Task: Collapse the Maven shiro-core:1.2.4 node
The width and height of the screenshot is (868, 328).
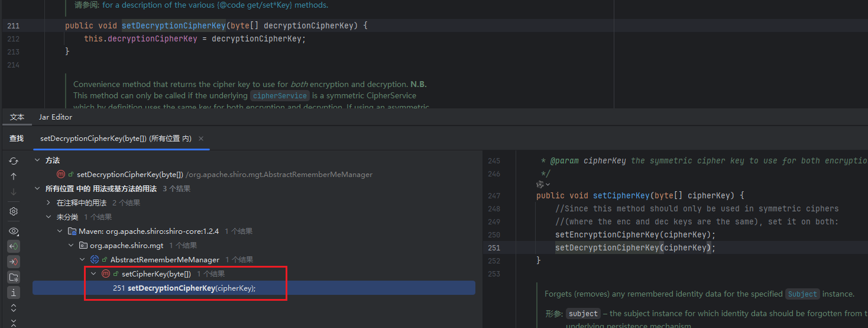Action: pyautogui.click(x=60, y=231)
